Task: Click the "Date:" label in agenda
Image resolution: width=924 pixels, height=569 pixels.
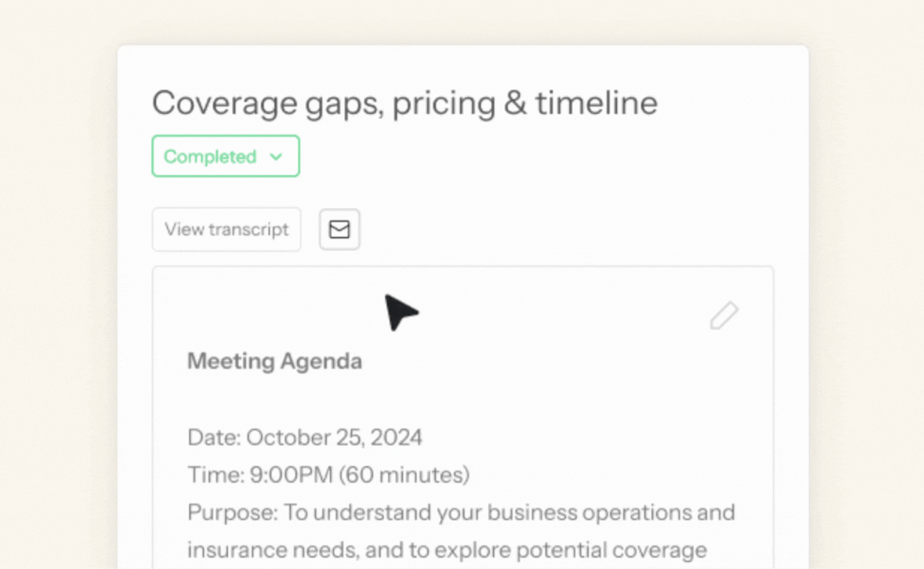Action: pos(214,437)
